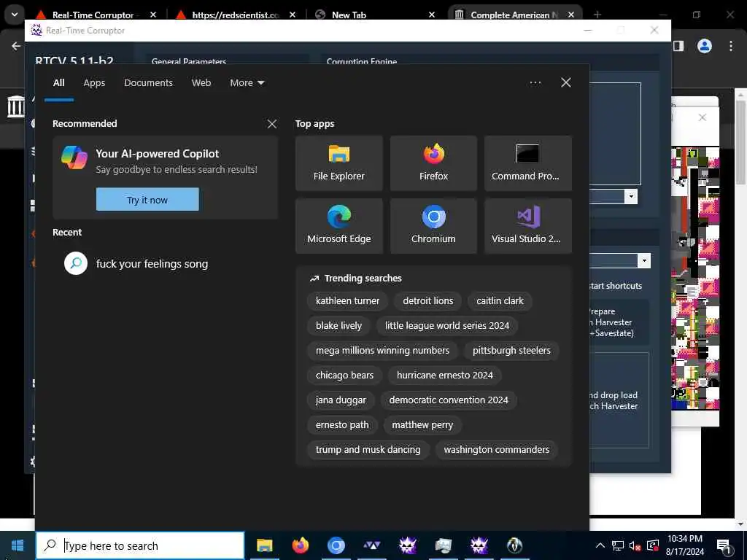The height and width of the screenshot is (560, 747).
Task: Search trending 'jana duggar'
Action: pos(341,400)
